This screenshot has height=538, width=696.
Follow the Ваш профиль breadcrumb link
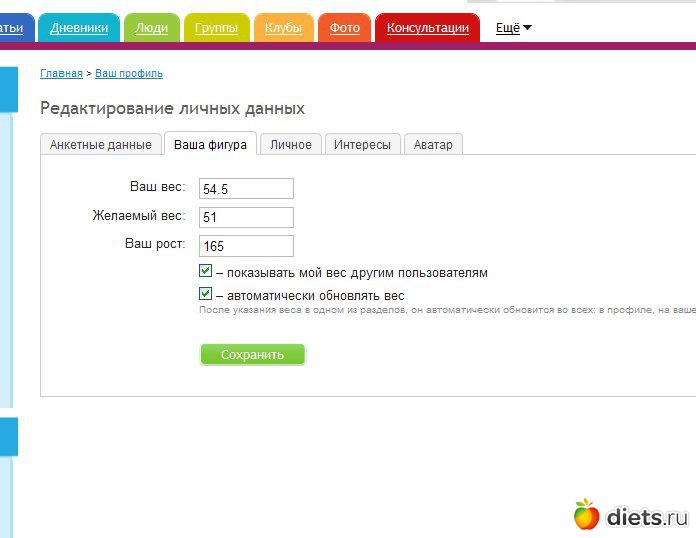pyautogui.click(x=129, y=73)
